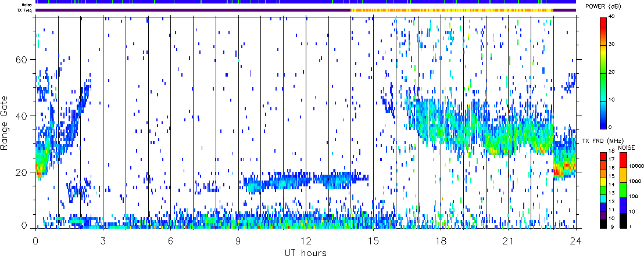Click the small 'TX Freq' strip label

tap(26, 10)
